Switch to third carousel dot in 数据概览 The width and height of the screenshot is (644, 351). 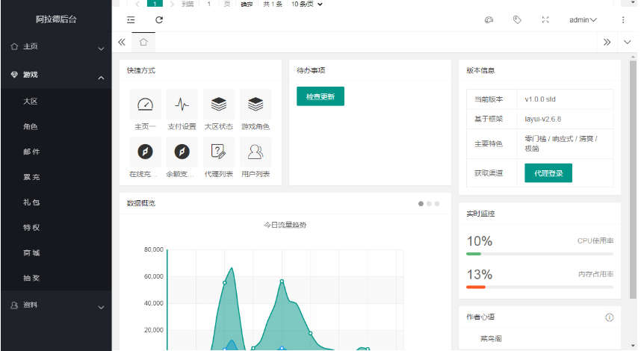coord(437,204)
